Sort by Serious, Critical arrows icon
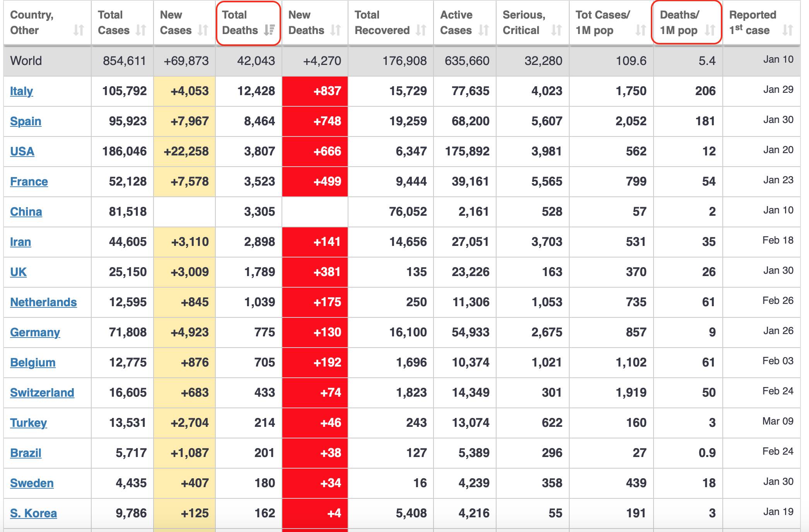The height and width of the screenshot is (532, 809). (x=556, y=30)
